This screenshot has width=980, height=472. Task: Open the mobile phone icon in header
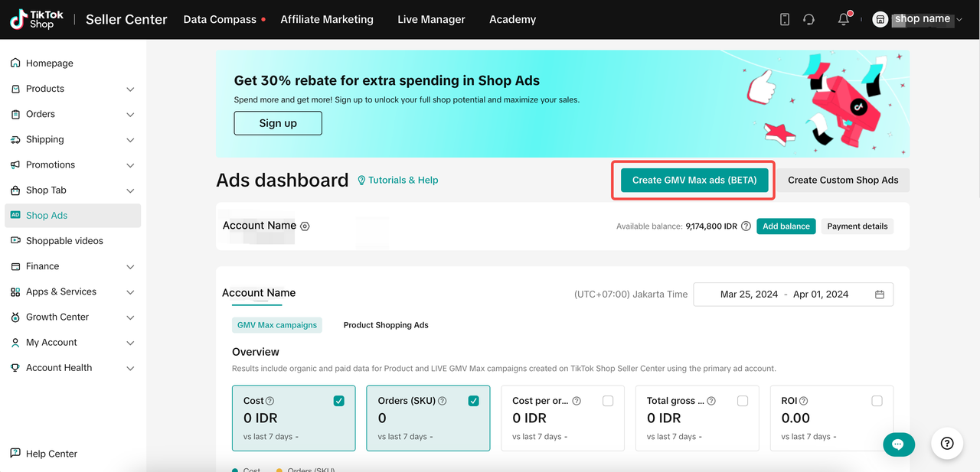[785, 19]
